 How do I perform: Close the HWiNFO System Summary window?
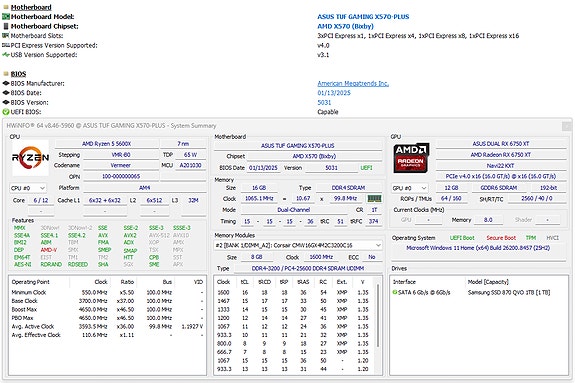tap(567, 126)
